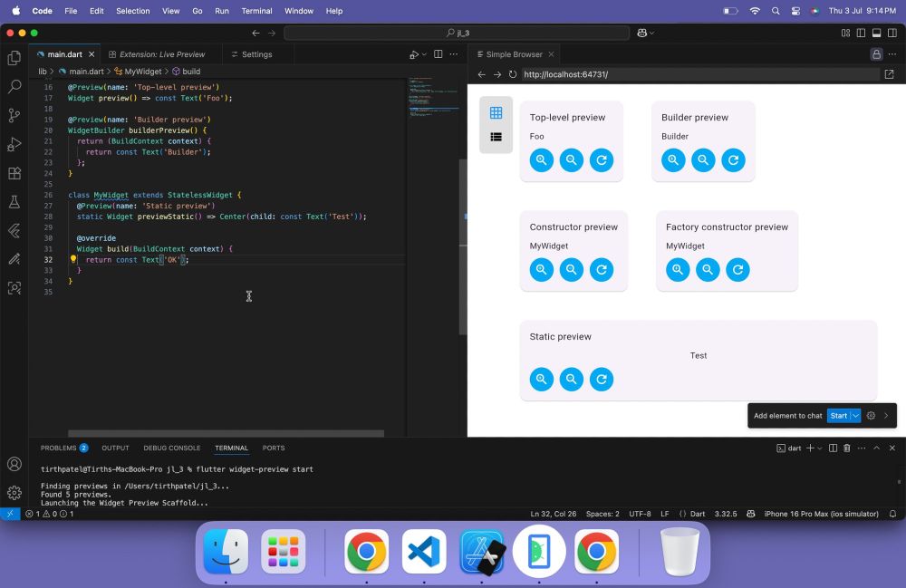
Task: Open editor More Actions ellipsis
Action: point(454,54)
